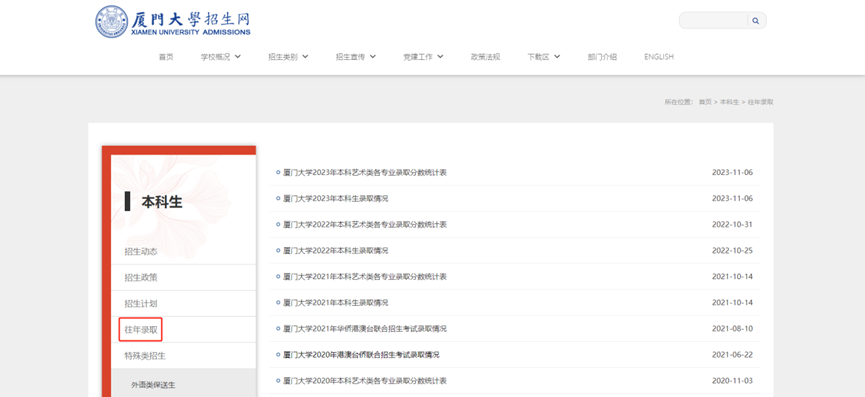Click 首页 in the breadcrumb
The image size is (865, 397).
pyautogui.click(x=705, y=102)
